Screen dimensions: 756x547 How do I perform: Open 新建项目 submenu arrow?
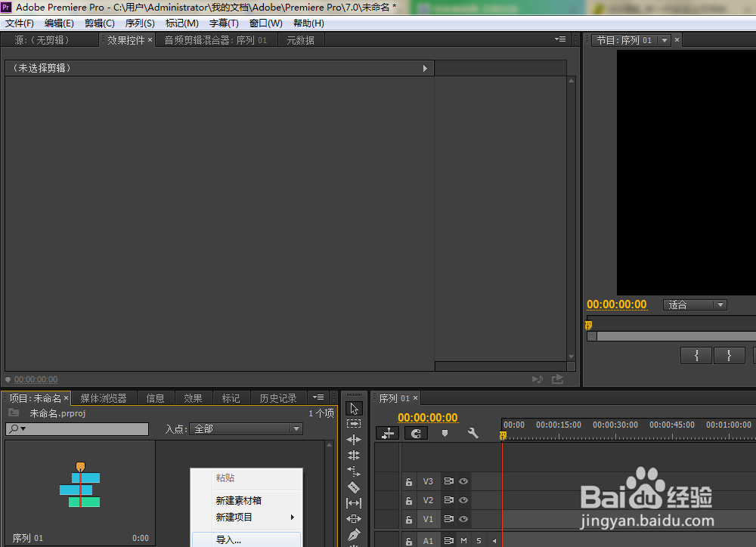pyautogui.click(x=292, y=517)
